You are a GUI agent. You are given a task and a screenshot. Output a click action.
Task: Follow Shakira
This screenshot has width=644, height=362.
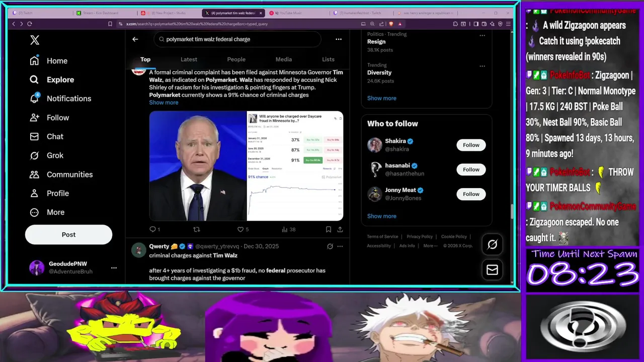[471, 145]
